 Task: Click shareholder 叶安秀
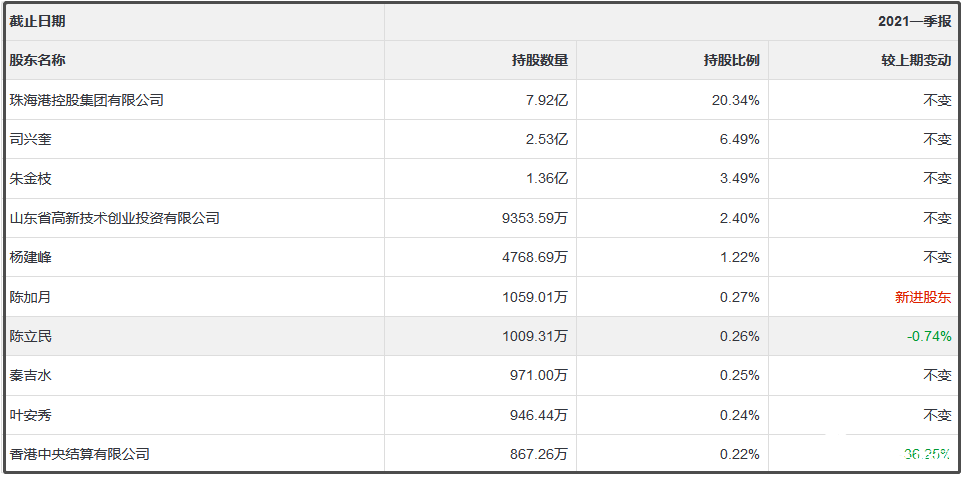coord(30,415)
